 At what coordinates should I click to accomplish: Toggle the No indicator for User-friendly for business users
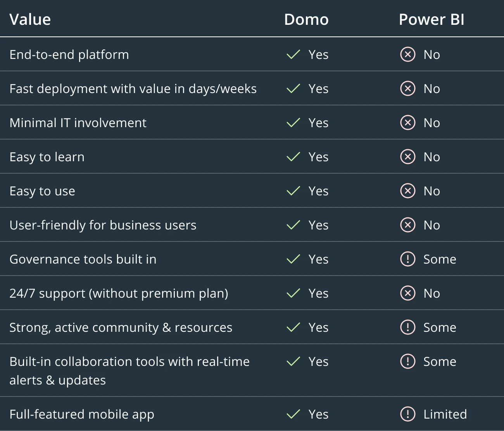[407, 225]
